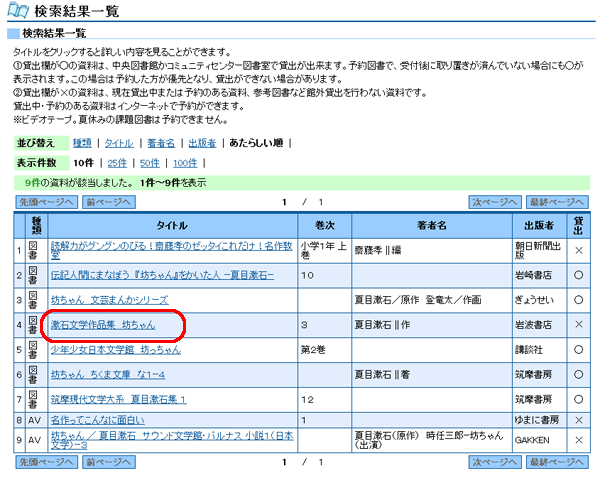600x483 pixels.
Task: Open 筑摩現代文学大系 夏目漱石集 link
Action: (119, 399)
